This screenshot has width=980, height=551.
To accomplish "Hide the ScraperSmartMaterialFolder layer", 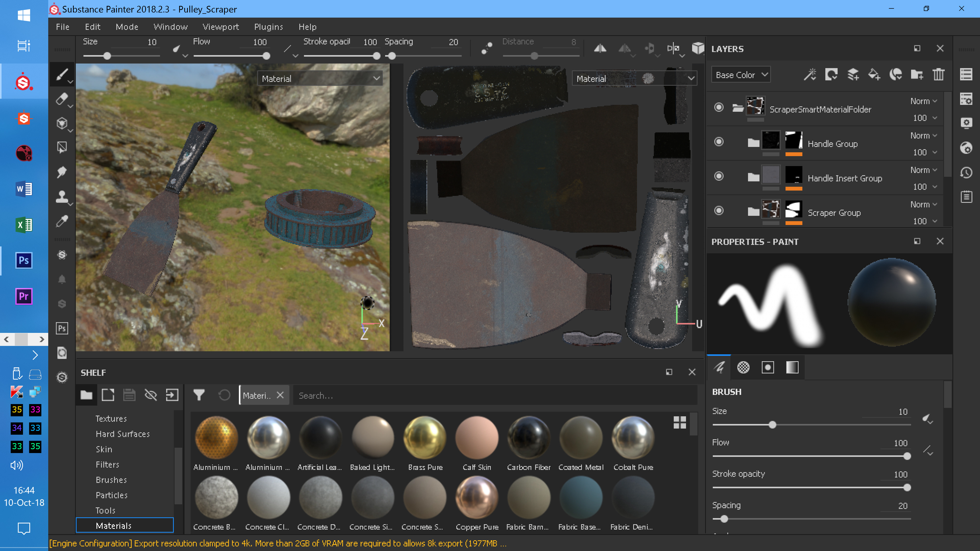I will click(719, 107).
